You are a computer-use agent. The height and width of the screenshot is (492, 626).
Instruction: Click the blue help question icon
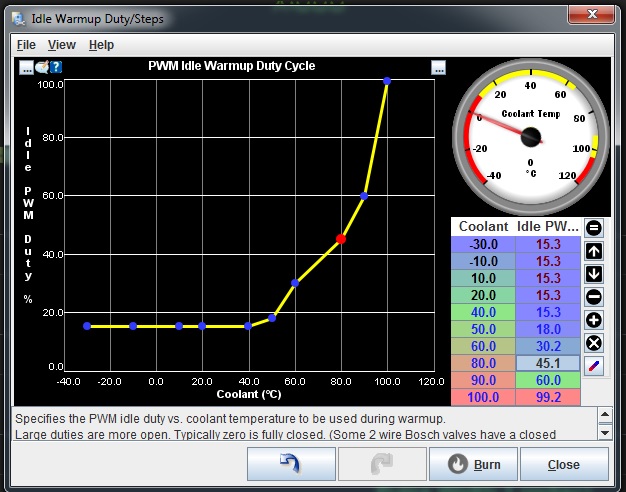57,67
